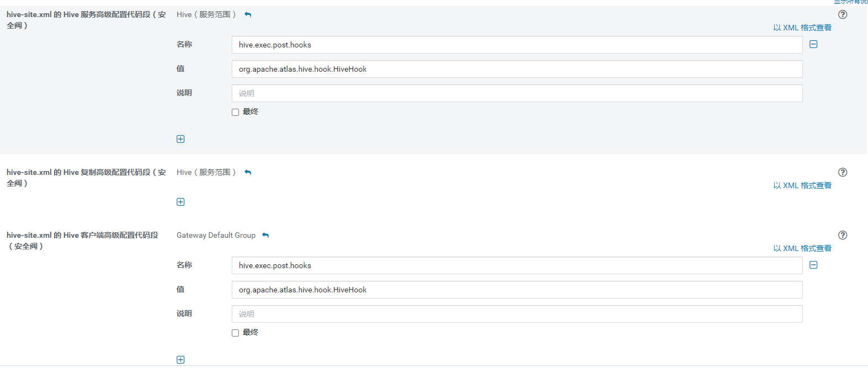
Task: Edit name field in Hive service snippet
Action: (517, 45)
